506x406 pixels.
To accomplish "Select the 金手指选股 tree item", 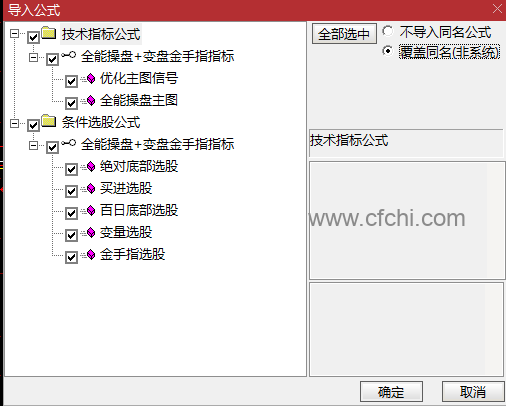I will pyautogui.click(x=133, y=254).
